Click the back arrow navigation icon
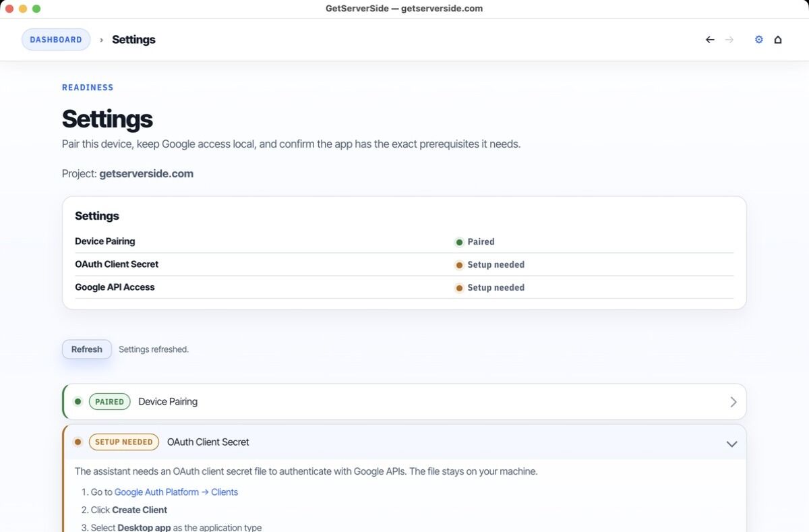 pyautogui.click(x=709, y=39)
